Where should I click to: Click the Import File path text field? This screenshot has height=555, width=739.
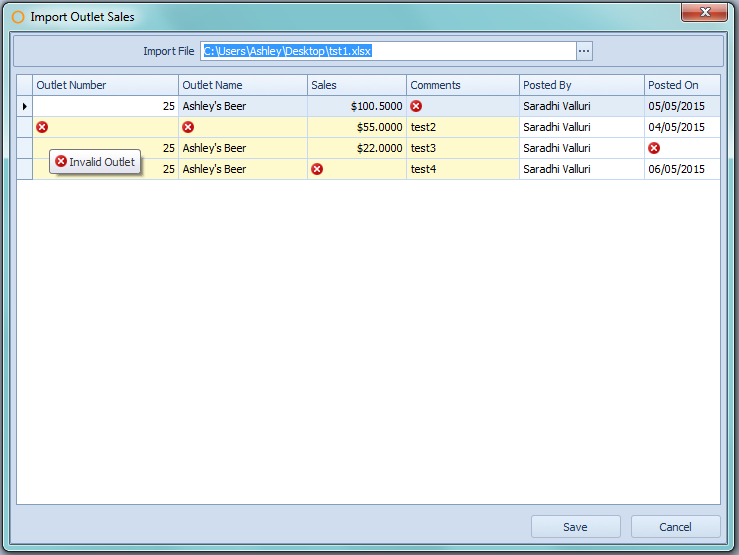pos(388,51)
